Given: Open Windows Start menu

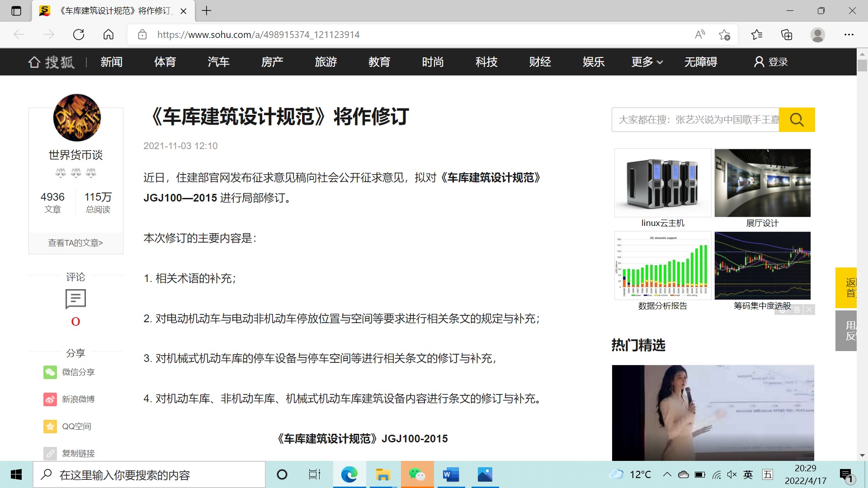Looking at the screenshot, I should [16, 474].
